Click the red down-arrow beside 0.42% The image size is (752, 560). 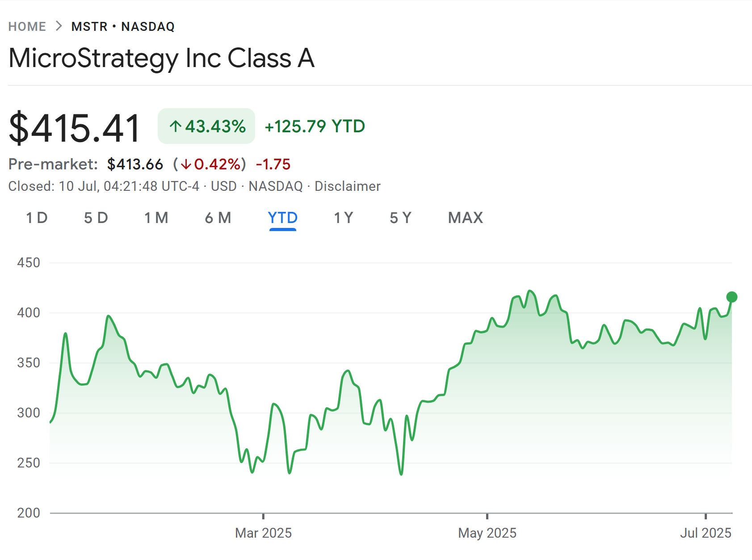tap(186, 165)
